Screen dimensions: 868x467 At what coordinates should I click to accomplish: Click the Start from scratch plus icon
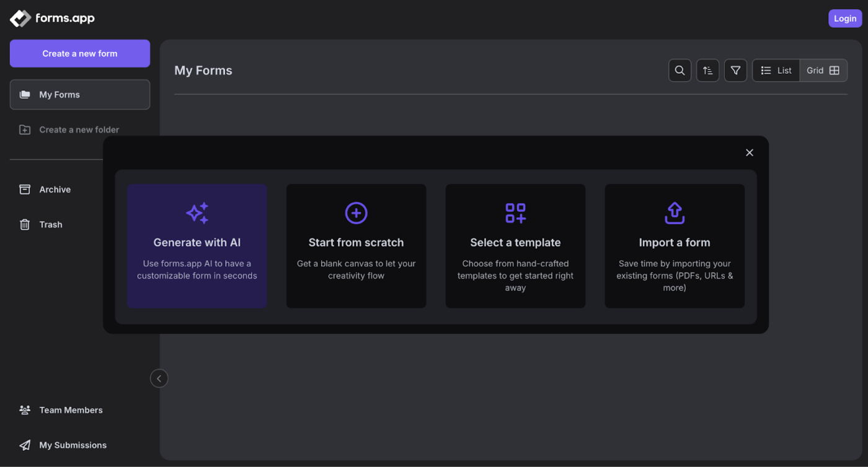(x=356, y=213)
